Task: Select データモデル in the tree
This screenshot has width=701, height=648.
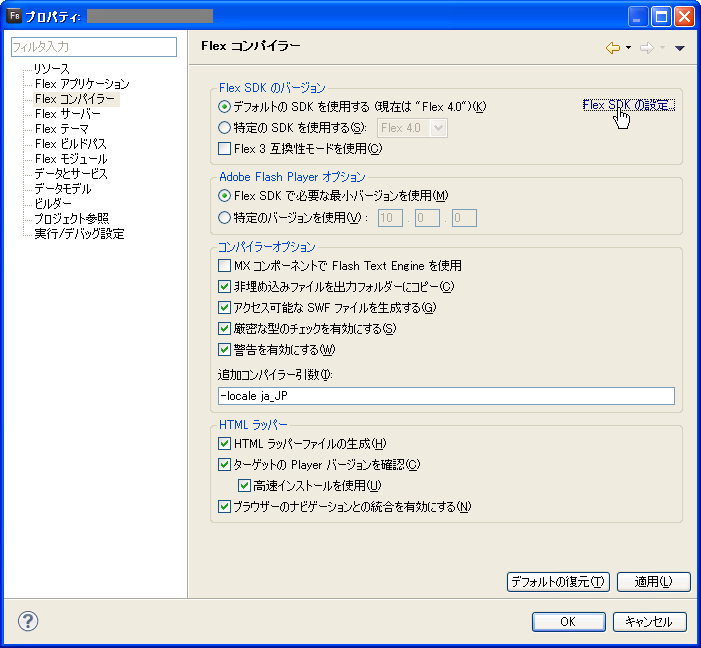Action: coord(63,189)
